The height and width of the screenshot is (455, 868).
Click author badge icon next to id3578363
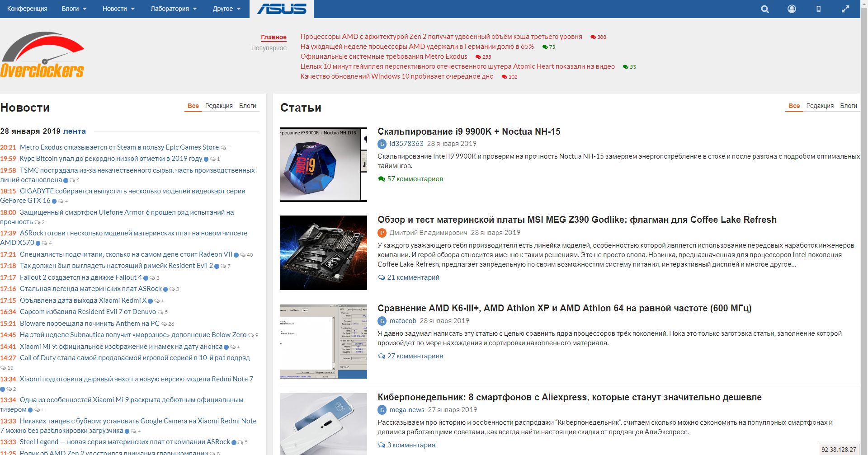(382, 144)
